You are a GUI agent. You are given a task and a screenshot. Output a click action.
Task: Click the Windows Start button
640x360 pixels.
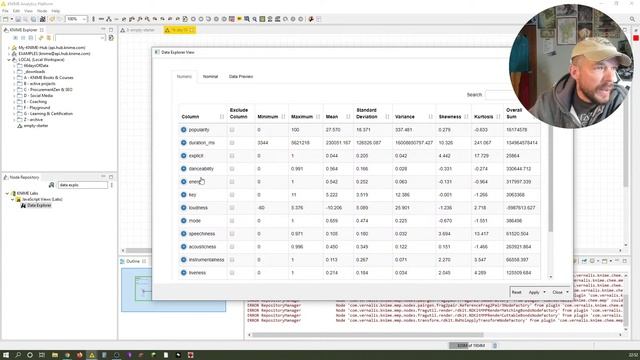6,355
